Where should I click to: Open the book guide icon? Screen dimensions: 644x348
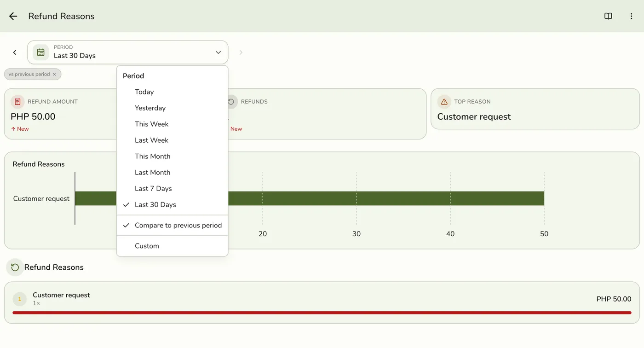tap(608, 16)
